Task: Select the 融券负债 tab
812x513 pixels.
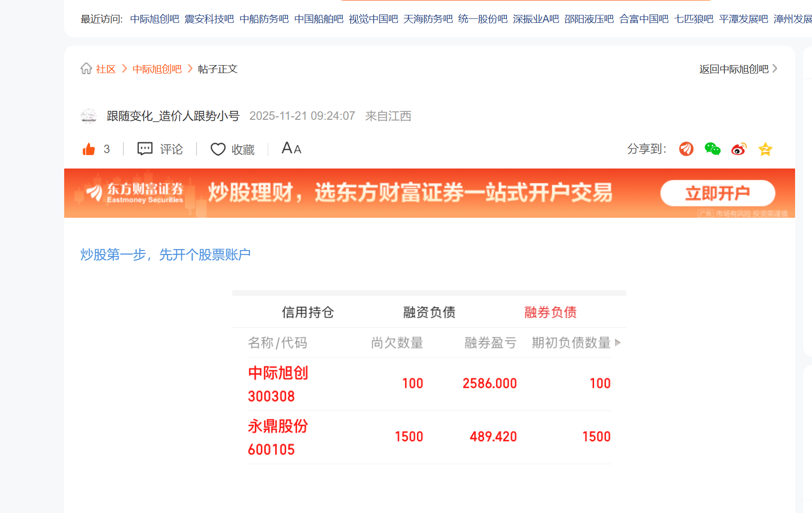Action: click(551, 312)
